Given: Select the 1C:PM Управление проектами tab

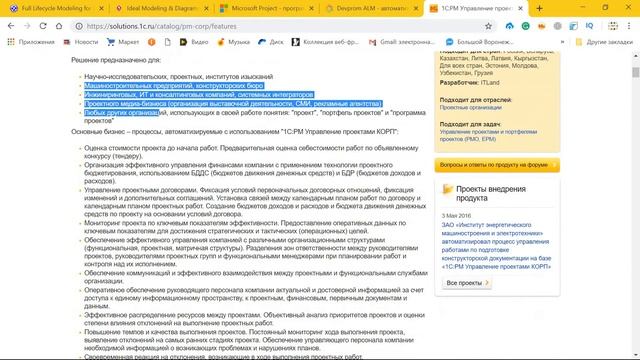Looking at the screenshot, I should coord(476,8).
